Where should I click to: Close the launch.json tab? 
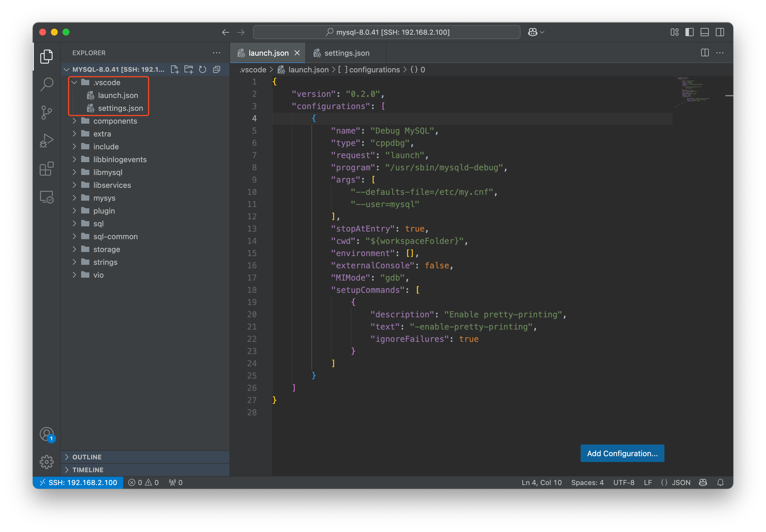[x=297, y=53]
